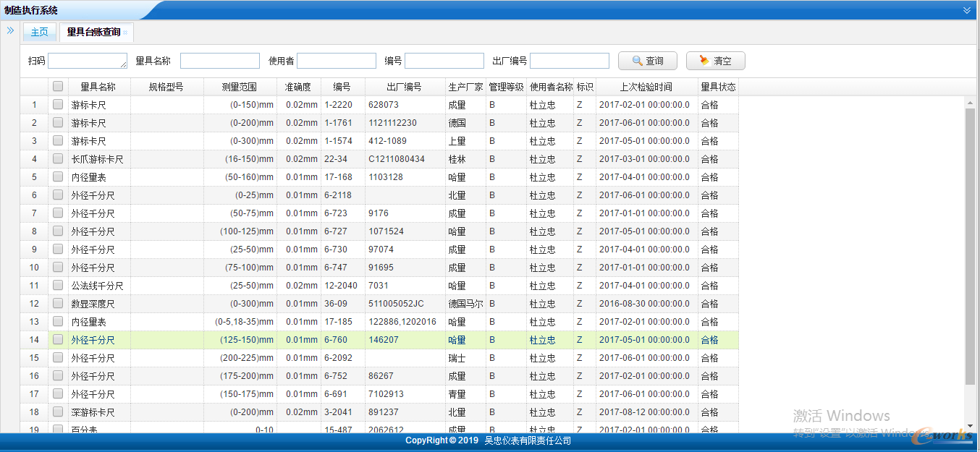Image resolution: width=980 pixels, height=452 pixels.
Task: Sort by 测量范围 column header
Action: tap(240, 87)
